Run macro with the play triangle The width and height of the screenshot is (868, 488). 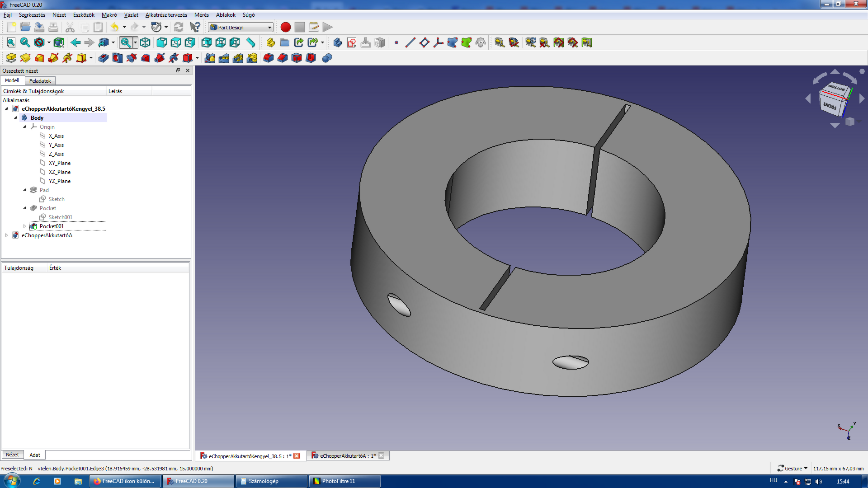pos(328,27)
